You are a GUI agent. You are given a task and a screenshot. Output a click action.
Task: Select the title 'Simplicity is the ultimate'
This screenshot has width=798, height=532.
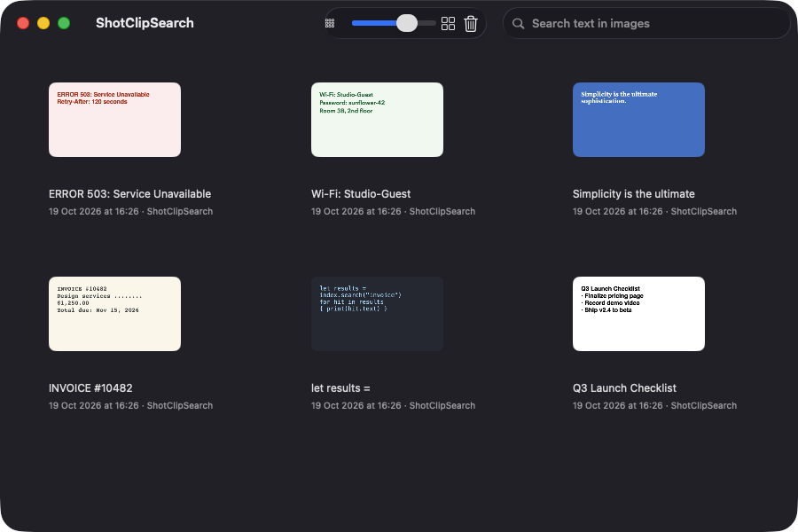tap(634, 194)
